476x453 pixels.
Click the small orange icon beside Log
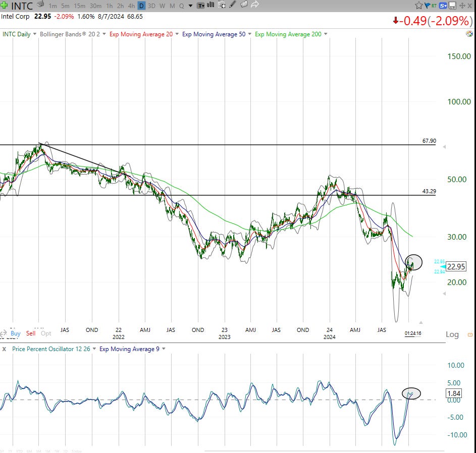tap(470, 334)
